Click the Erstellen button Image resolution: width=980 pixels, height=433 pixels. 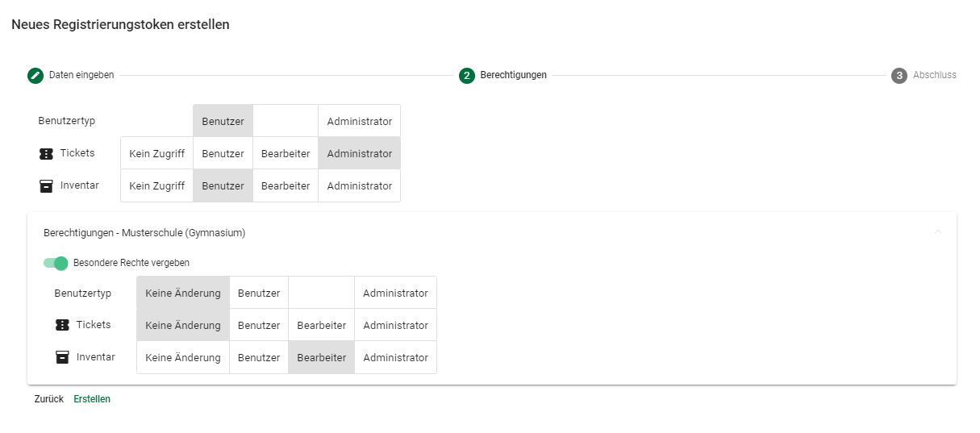point(92,399)
